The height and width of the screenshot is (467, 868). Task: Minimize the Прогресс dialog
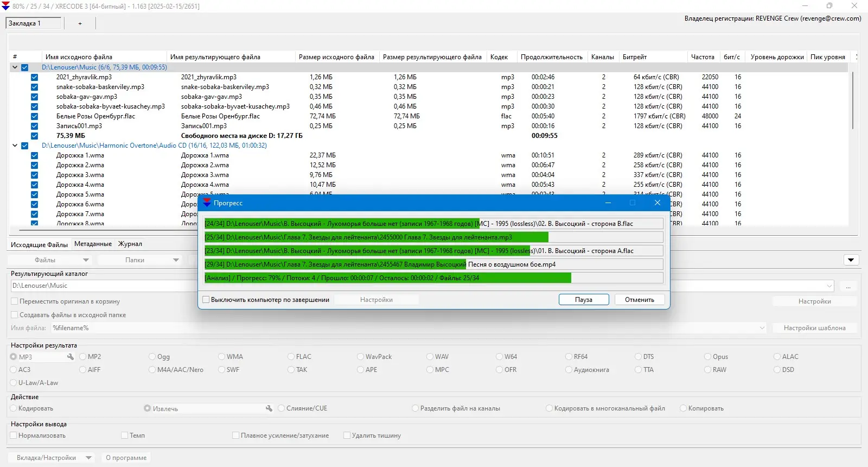(x=608, y=203)
